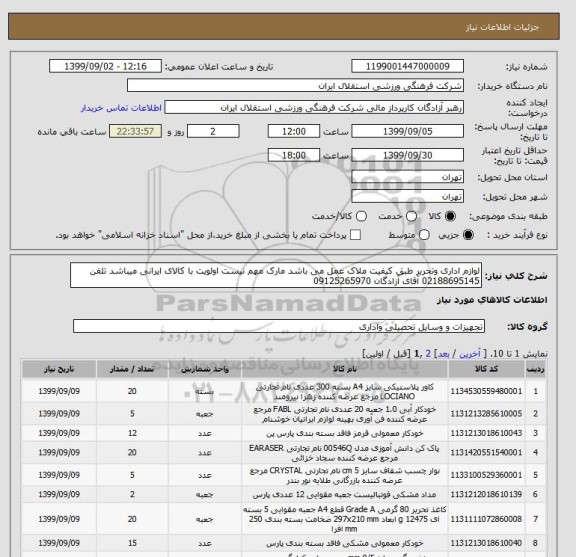Click the countdown timer 22:33:57
This screenshot has height=557, width=576.
click(135, 132)
